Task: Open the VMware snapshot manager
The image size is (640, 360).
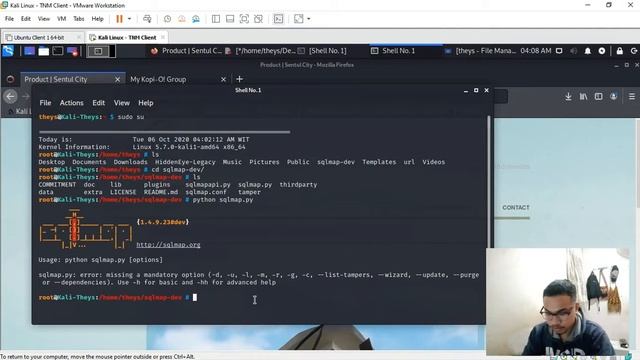Action: [196, 19]
